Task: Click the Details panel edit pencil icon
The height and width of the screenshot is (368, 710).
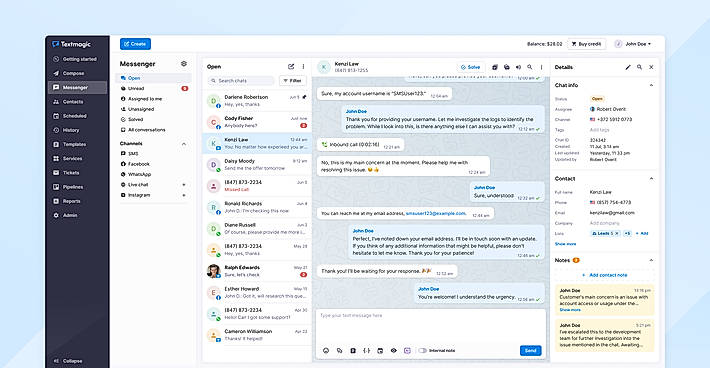Action: [x=628, y=67]
